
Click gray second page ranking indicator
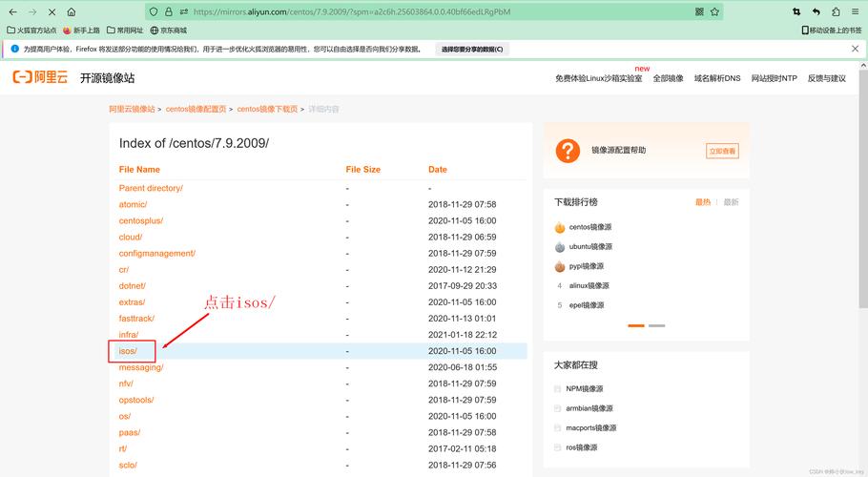656,326
